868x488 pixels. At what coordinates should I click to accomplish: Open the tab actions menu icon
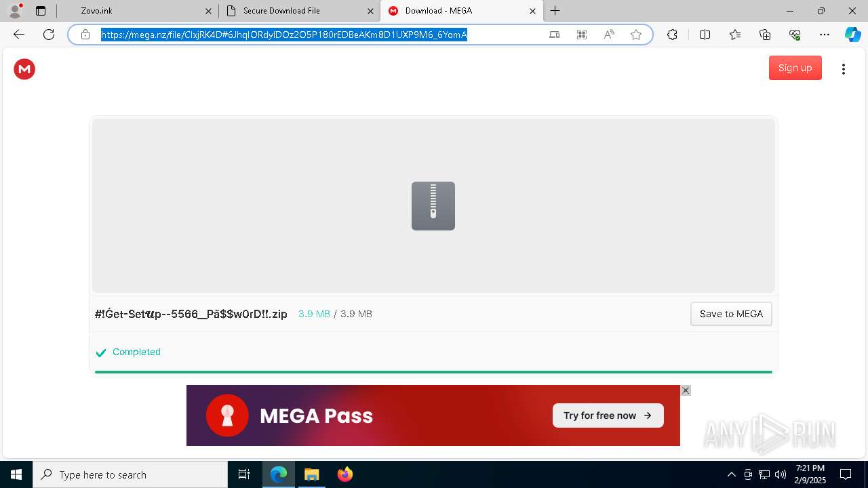(41, 11)
